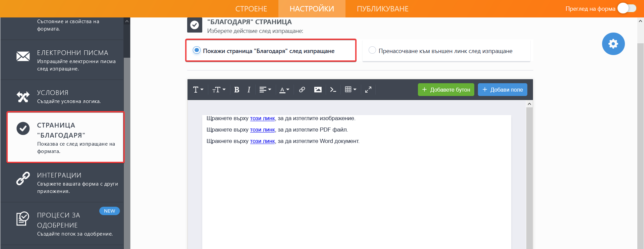Image resolution: width=644 pixels, height=249 pixels.
Task: Select Пренасочване към външен линк radio option
Action: point(372,50)
